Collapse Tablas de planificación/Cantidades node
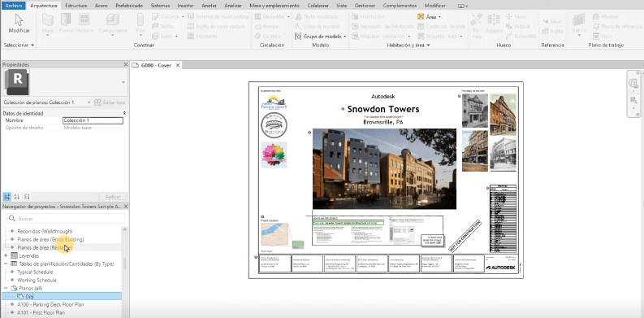This screenshot has height=318, width=644. coord(6,264)
